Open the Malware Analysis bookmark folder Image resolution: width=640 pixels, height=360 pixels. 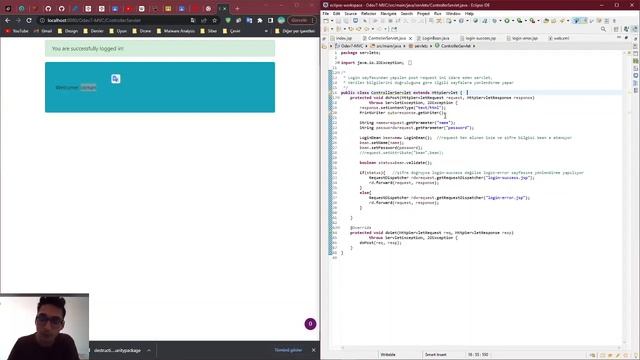pos(176,31)
